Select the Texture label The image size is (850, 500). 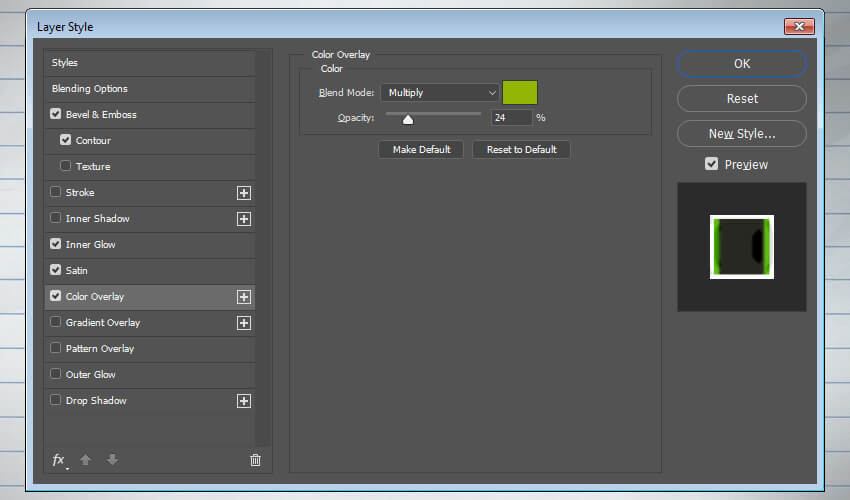(93, 167)
